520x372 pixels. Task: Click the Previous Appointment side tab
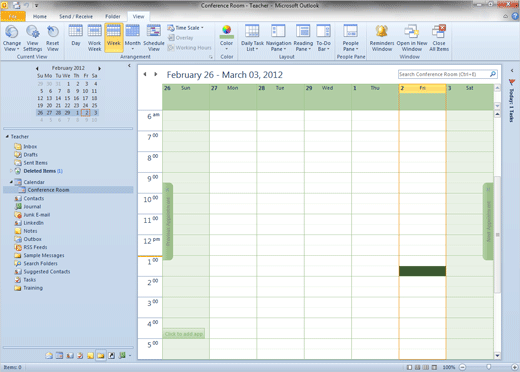[168, 221]
